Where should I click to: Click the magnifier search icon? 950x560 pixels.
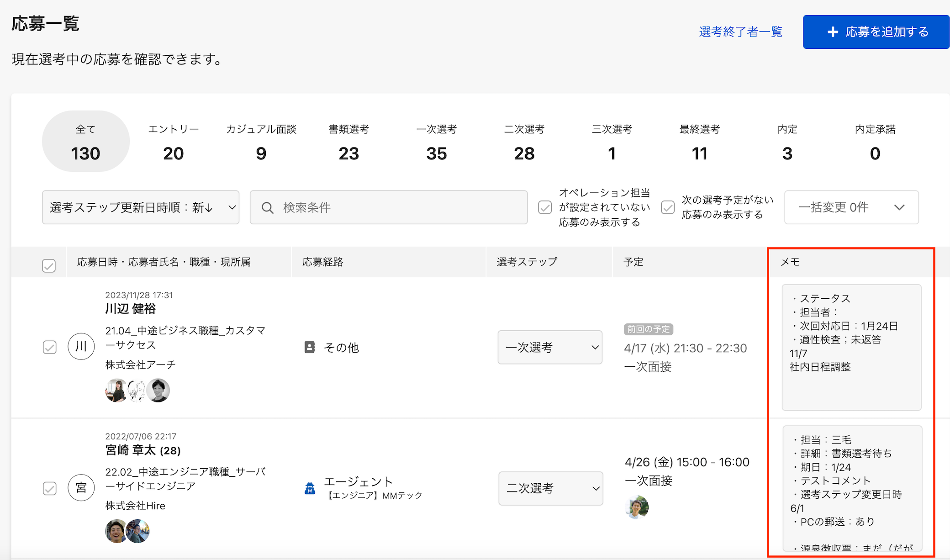(x=268, y=208)
